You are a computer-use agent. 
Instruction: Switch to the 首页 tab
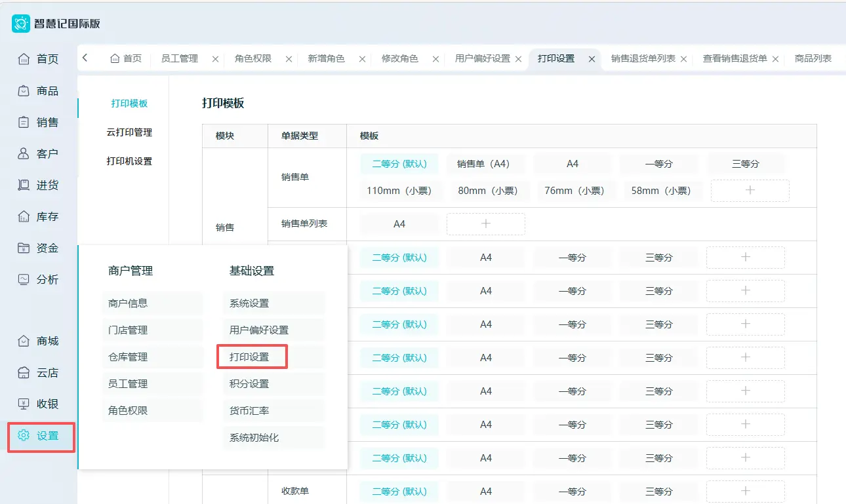(x=126, y=58)
